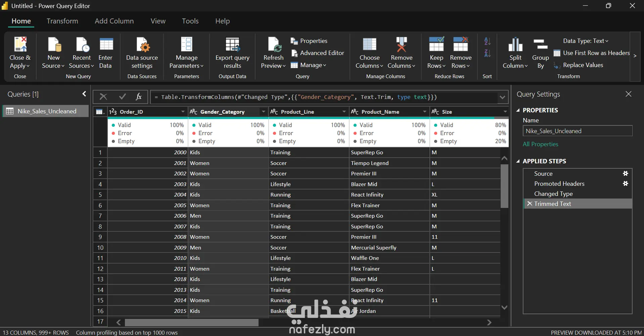The image size is (644, 336).
Task: Sort descending with the Z-A icon
Action: point(487,53)
